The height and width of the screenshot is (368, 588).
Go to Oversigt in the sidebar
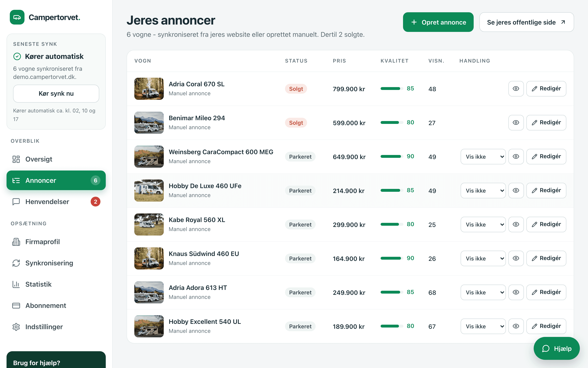point(56,159)
